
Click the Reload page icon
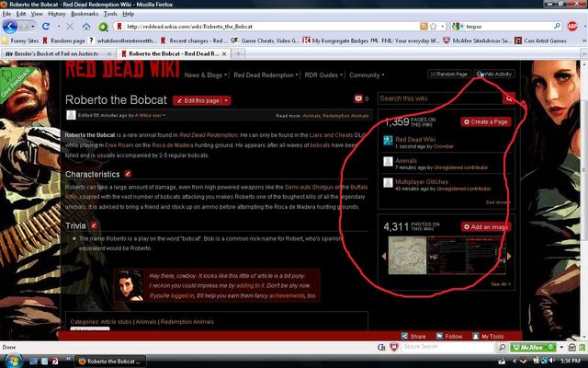[46, 27]
